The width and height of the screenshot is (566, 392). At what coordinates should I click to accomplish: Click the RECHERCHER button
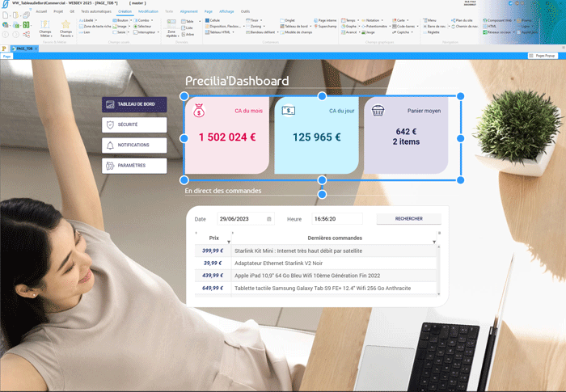point(408,219)
